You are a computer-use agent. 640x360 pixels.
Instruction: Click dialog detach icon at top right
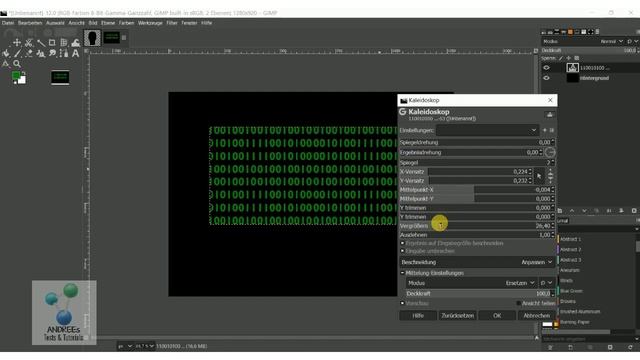point(550,115)
